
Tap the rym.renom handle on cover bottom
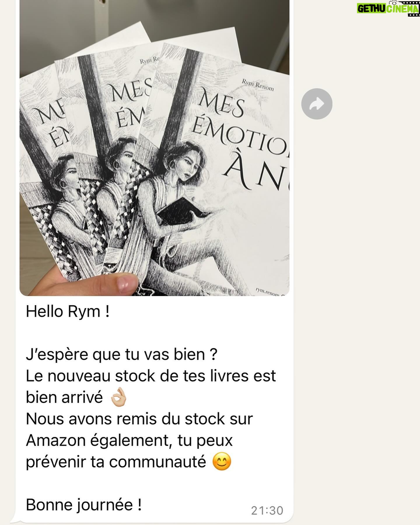[x=268, y=291]
